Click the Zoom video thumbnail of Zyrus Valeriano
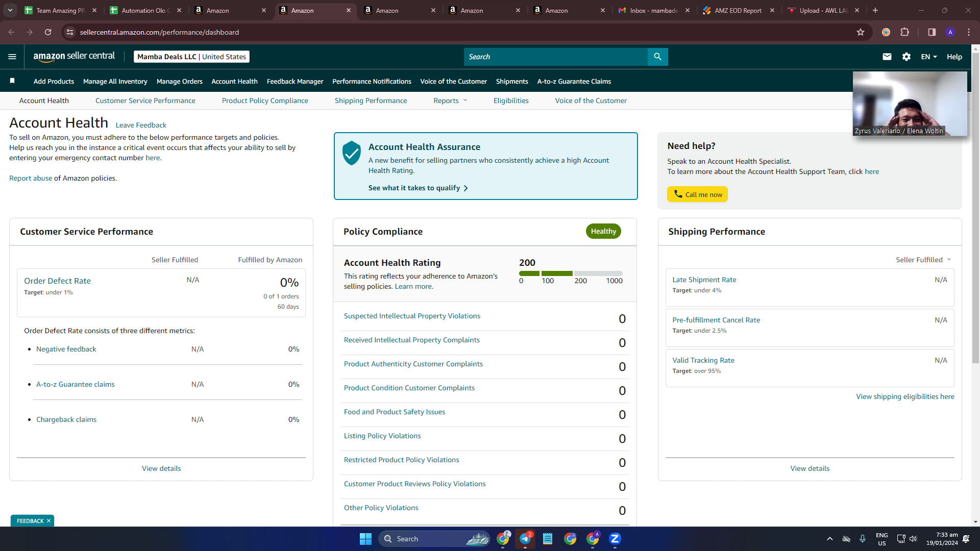 910,104
